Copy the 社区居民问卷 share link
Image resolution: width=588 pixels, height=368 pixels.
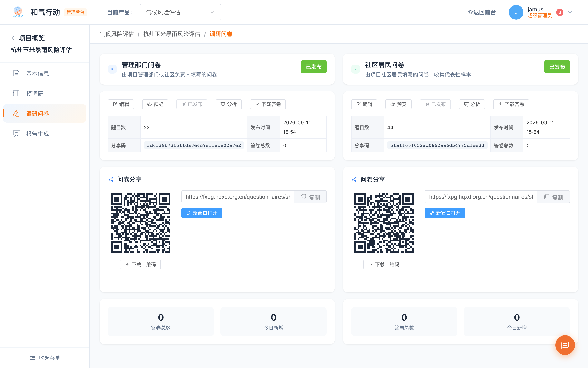point(553,197)
